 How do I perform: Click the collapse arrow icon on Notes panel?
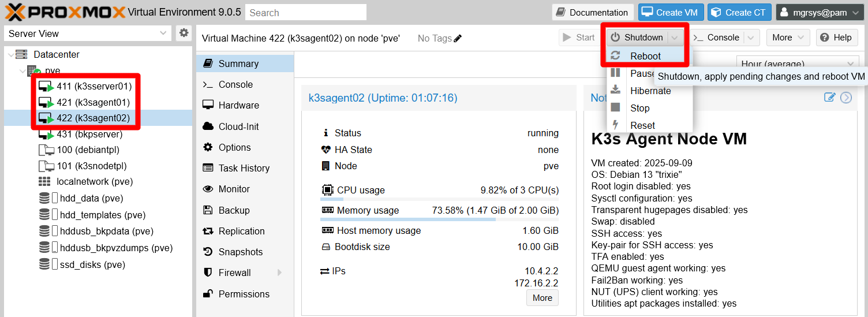click(x=846, y=97)
